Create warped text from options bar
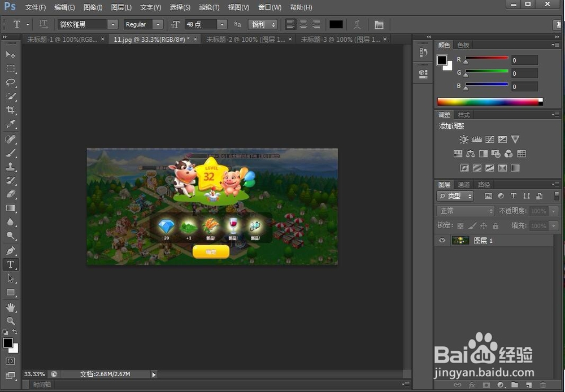This screenshot has width=565, height=392. [x=357, y=24]
